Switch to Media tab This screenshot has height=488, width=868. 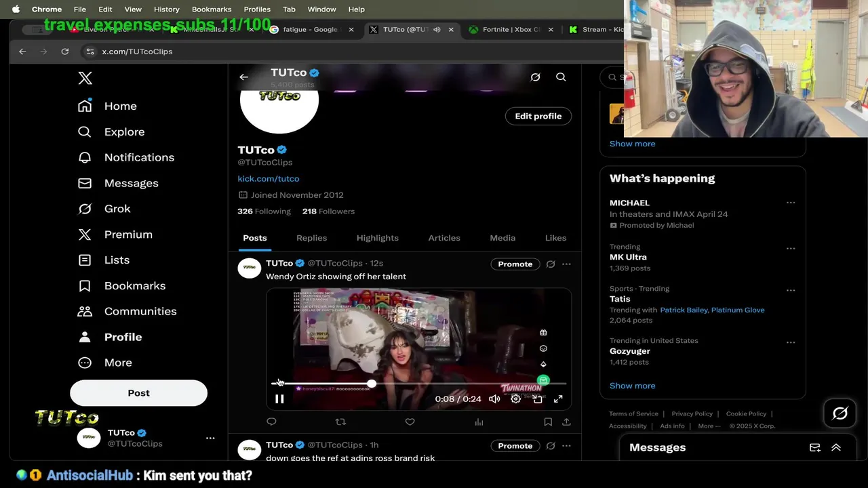pos(502,238)
